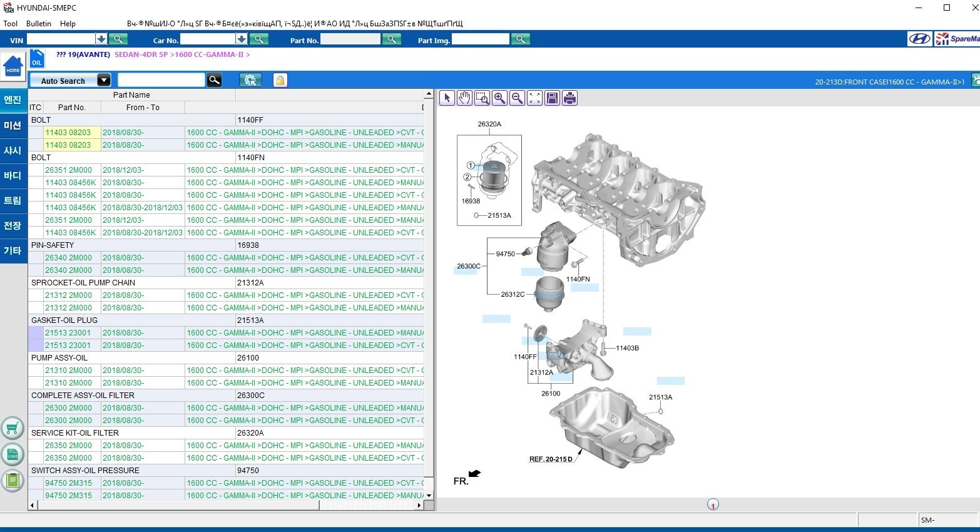Screen dimensions: 980x532
Task: Select PUMP ASSY-OIL 26100 group header
Action: (x=226, y=357)
